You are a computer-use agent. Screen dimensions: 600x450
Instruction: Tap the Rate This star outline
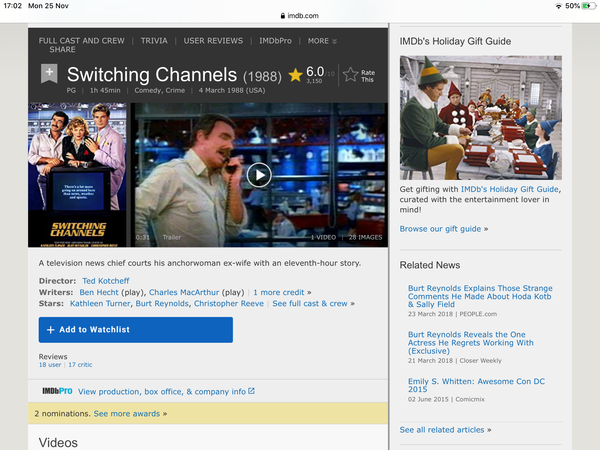coord(350,74)
